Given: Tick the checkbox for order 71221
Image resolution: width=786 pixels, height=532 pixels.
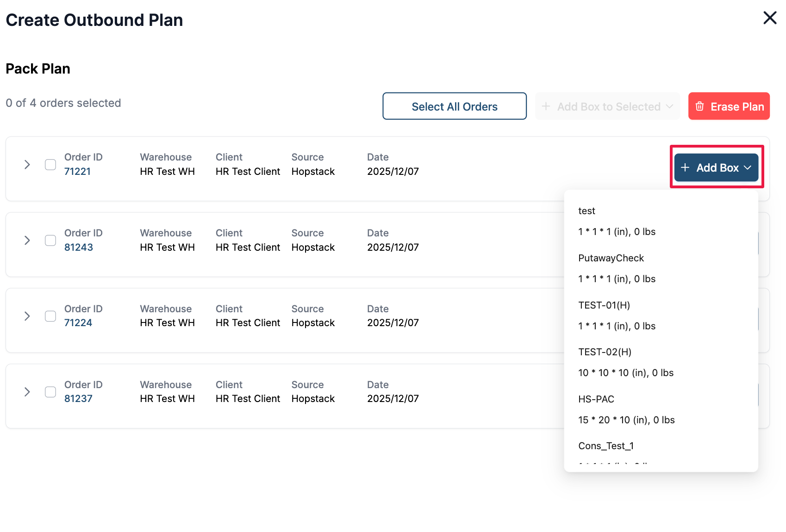Looking at the screenshot, I should click(x=50, y=165).
